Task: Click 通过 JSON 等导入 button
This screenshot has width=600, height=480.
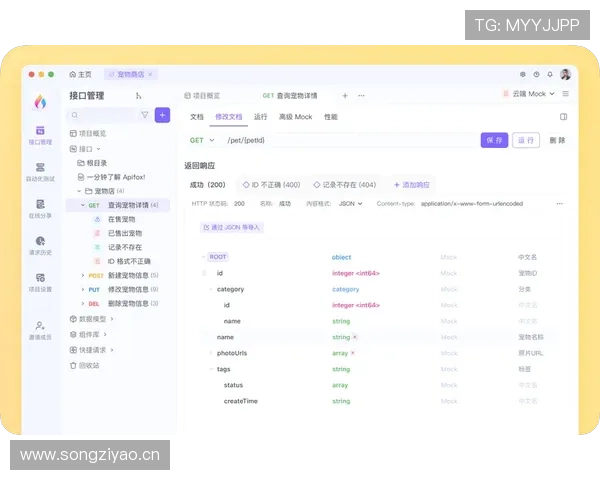Action: (x=232, y=227)
